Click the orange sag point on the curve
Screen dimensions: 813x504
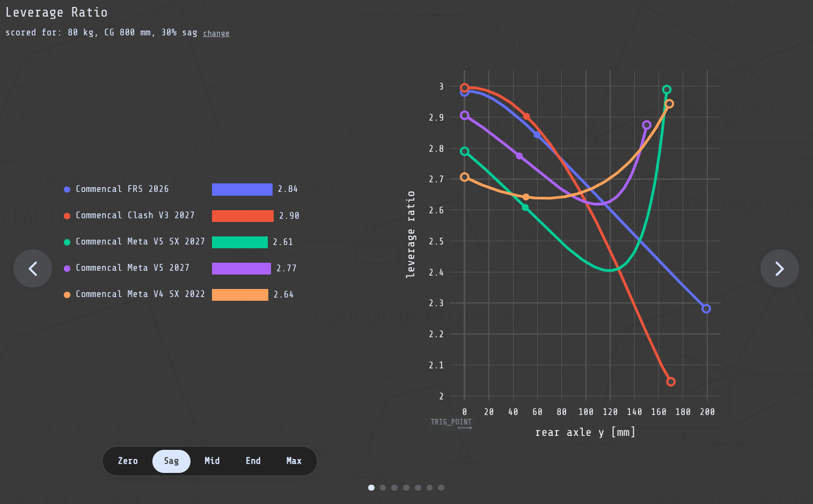point(526,197)
